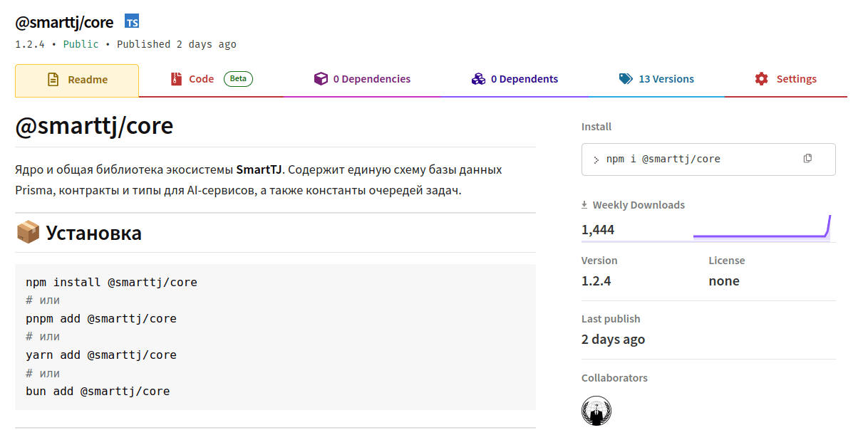This screenshot has width=868, height=430.
Task: Open the 0 Dependents tab
Action: (x=515, y=79)
